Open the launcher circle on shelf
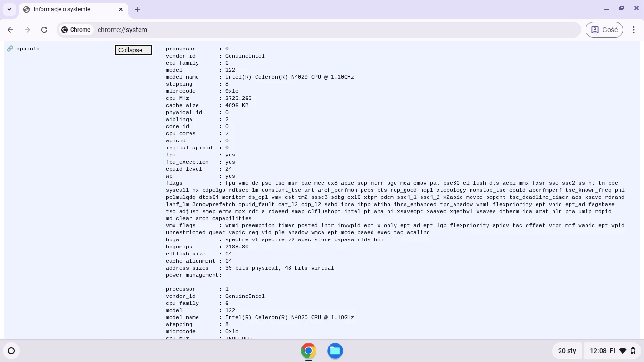Viewport: 644px width, 362px height. pyautogui.click(x=11, y=351)
